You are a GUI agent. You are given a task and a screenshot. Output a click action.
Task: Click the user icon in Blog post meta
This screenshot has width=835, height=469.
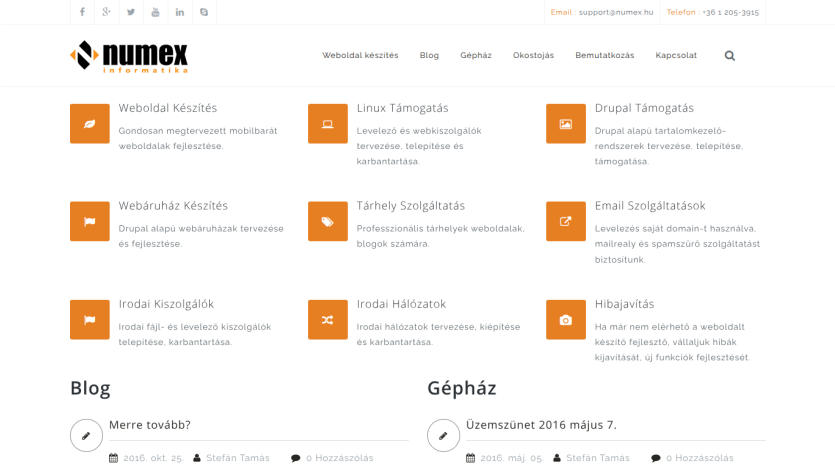(x=197, y=458)
